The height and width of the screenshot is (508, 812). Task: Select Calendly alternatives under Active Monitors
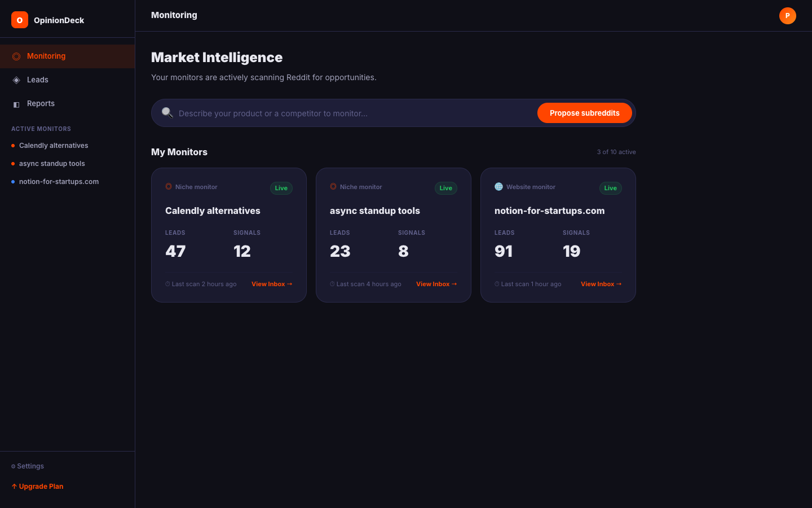click(x=54, y=145)
